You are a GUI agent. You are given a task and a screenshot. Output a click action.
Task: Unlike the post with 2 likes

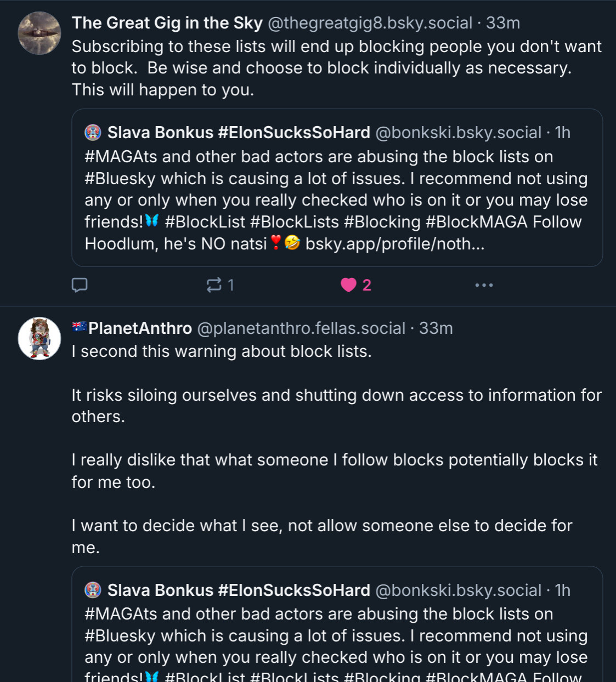(x=349, y=285)
